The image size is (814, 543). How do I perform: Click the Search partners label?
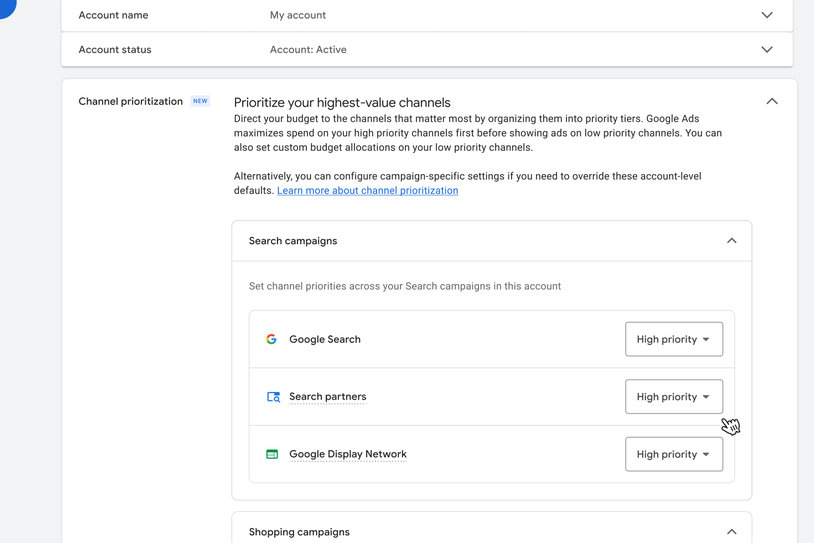(x=328, y=397)
